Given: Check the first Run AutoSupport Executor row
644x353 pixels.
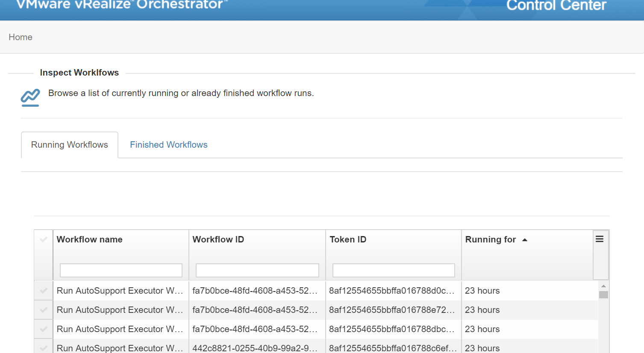Looking at the screenshot, I should point(43,291).
